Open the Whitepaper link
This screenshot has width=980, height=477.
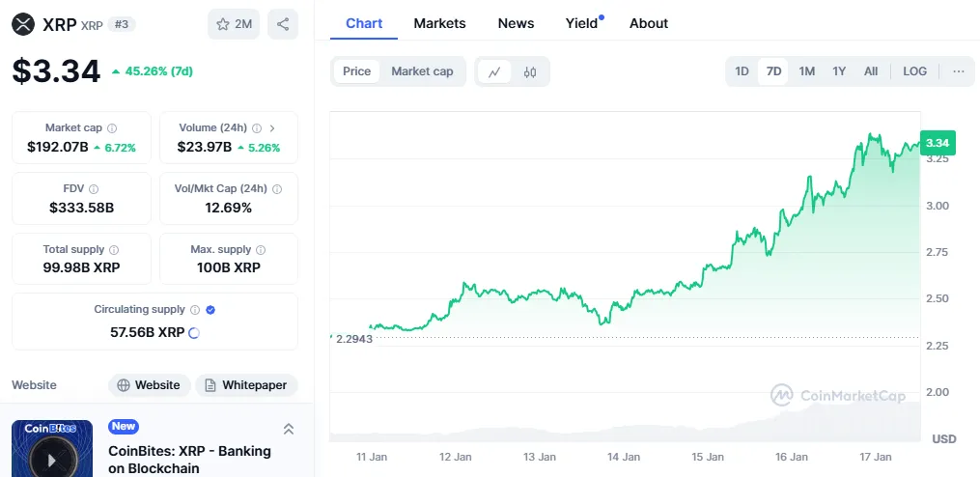(246, 385)
